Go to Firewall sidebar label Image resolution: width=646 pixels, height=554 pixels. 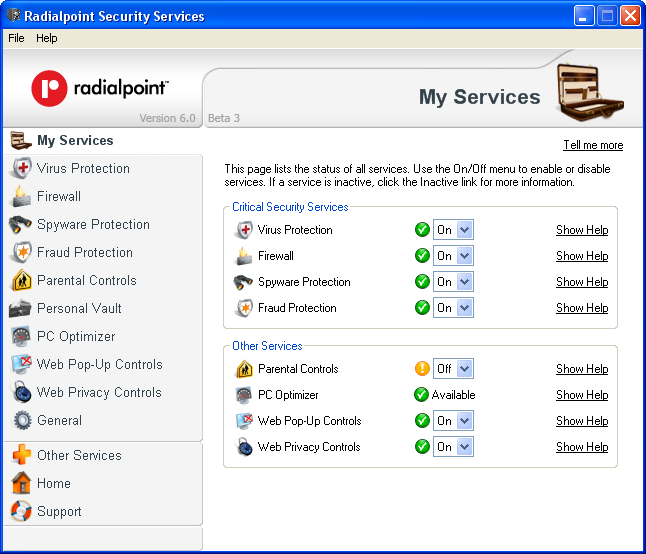(59, 196)
